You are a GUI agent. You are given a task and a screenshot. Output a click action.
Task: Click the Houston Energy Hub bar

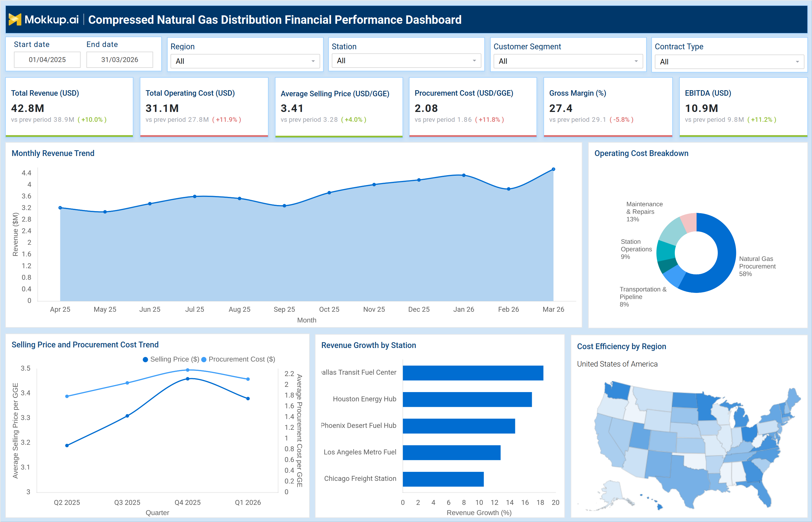(467, 399)
